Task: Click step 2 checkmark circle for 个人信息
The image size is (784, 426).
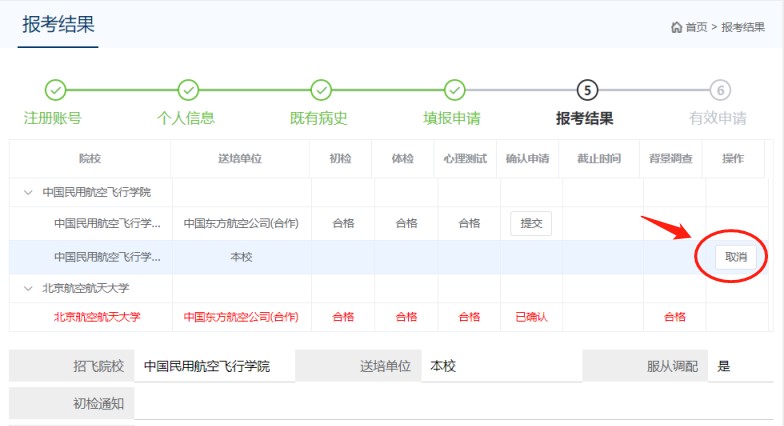Action: point(188,90)
